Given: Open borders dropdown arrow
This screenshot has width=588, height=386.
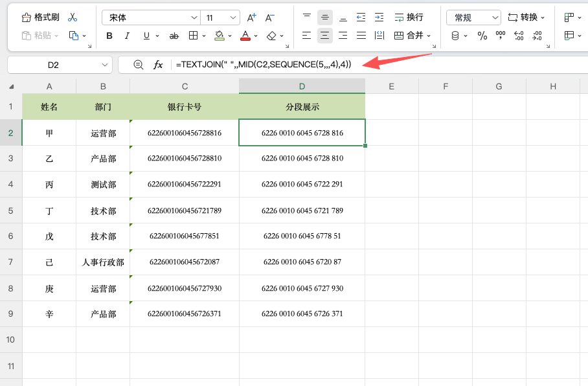Looking at the screenshot, I should [204, 36].
